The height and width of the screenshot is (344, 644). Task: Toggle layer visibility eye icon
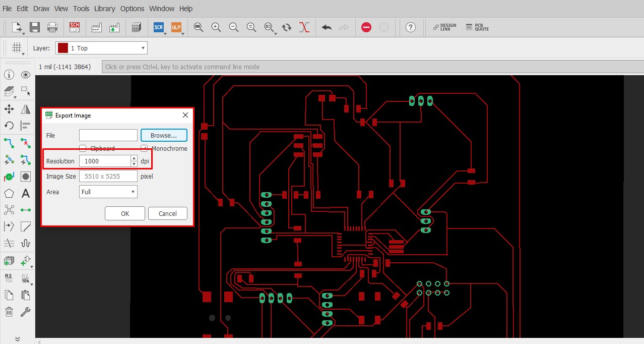pyautogui.click(x=26, y=75)
